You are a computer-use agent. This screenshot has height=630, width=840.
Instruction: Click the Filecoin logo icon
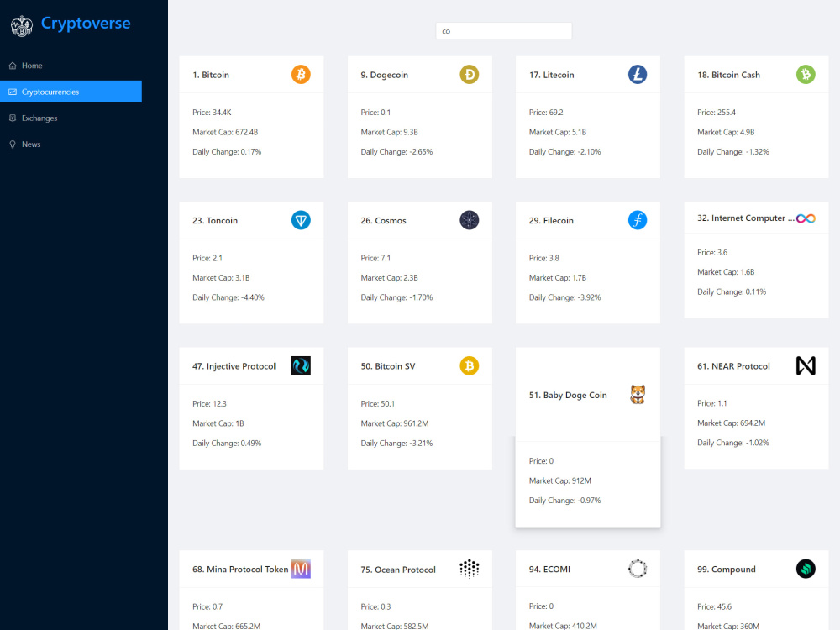[x=638, y=220]
